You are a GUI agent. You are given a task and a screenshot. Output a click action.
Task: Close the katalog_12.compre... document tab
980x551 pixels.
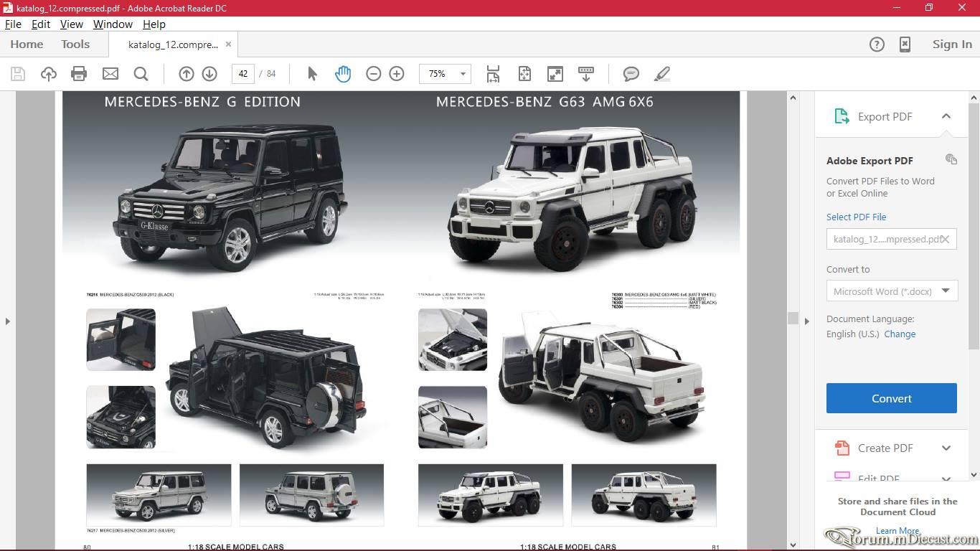[228, 44]
